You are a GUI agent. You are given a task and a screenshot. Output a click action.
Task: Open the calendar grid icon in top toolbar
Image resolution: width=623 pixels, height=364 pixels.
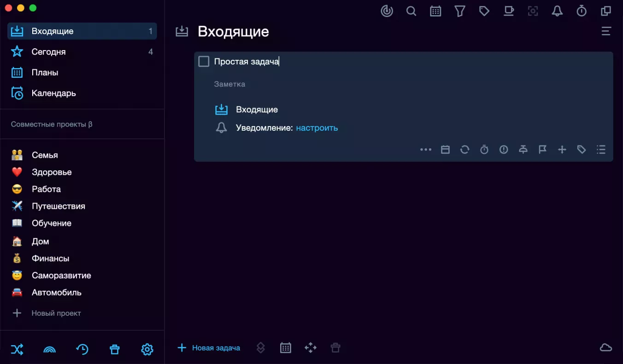tap(435, 11)
